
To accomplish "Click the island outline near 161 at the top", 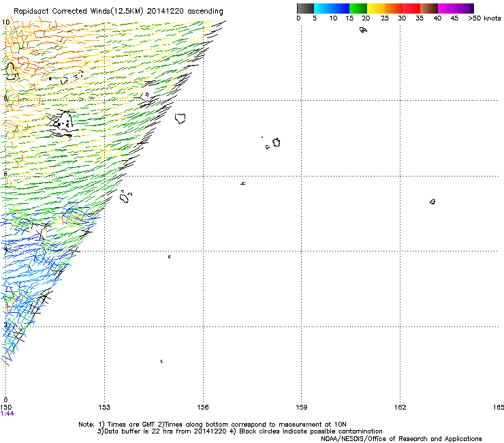I will (x=363, y=30).
